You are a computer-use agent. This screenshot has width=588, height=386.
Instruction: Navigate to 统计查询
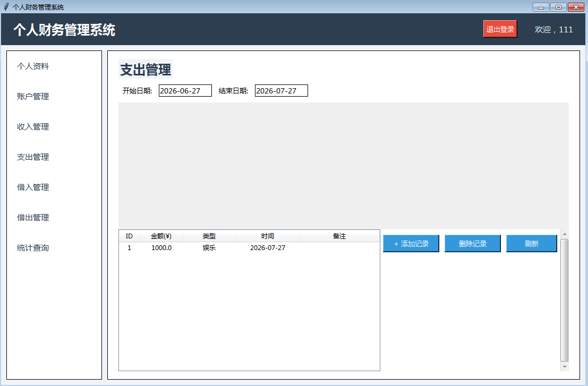coord(33,248)
